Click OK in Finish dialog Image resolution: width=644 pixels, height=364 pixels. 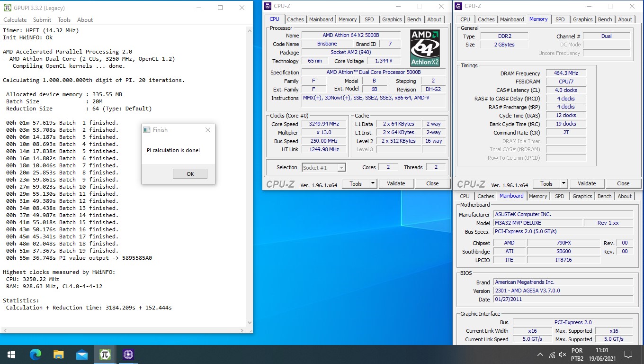point(190,174)
